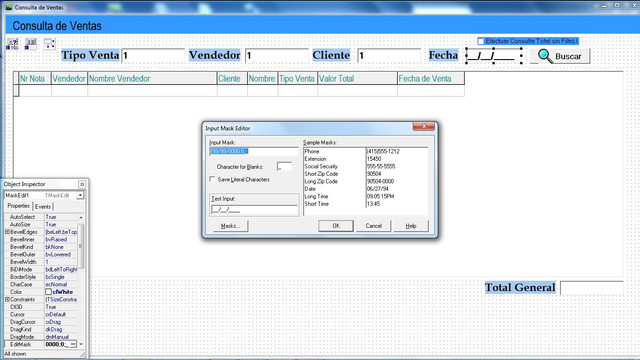
Task: Click the Nr Nota column header
Action: tap(35, 78)
